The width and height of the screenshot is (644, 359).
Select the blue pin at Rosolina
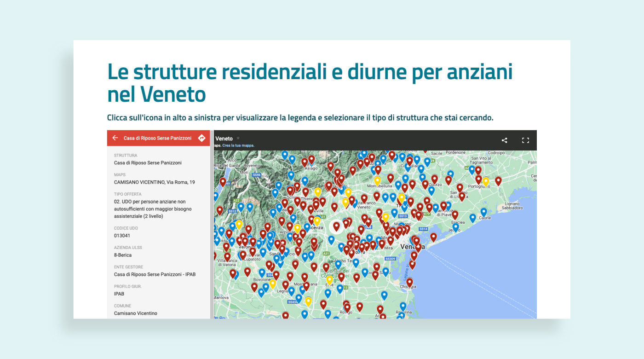pos(403,306)
